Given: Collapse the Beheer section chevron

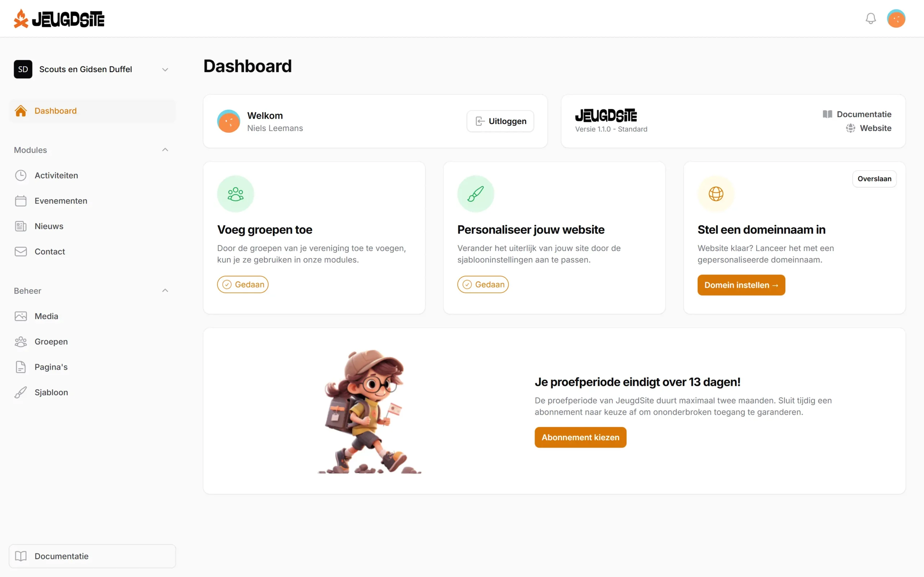Looking at the screenshot, I should coord(165,290).
